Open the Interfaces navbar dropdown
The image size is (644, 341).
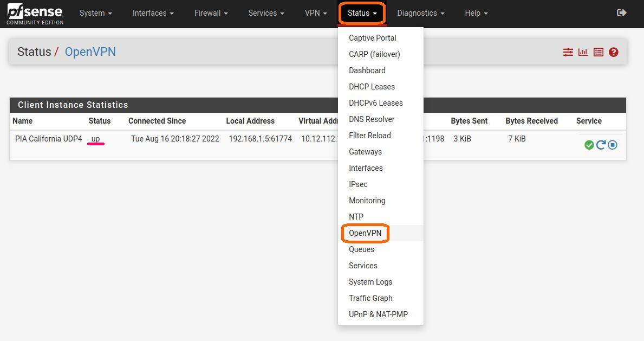[x=153, y=13]
